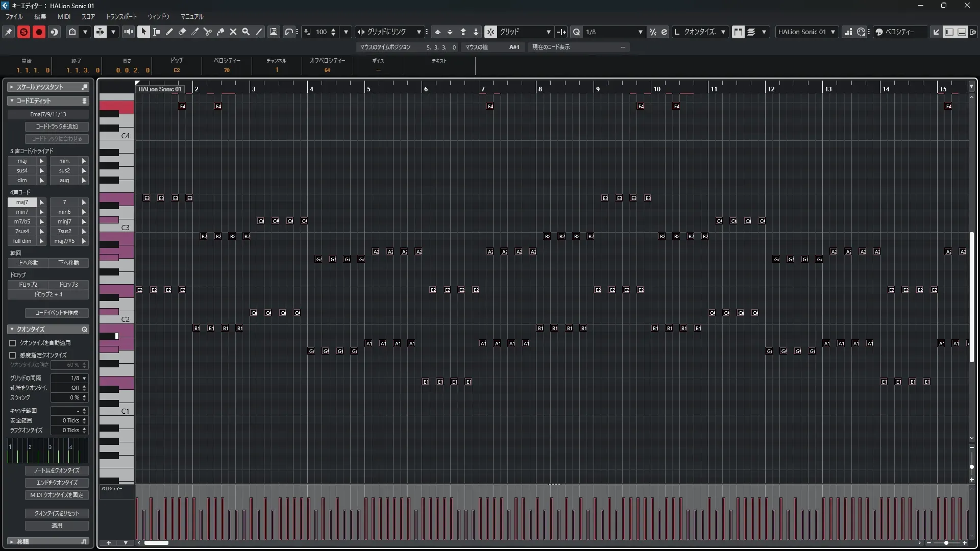Click the ノート長をクオンタイズ button
980x551 pixels.
57,470
